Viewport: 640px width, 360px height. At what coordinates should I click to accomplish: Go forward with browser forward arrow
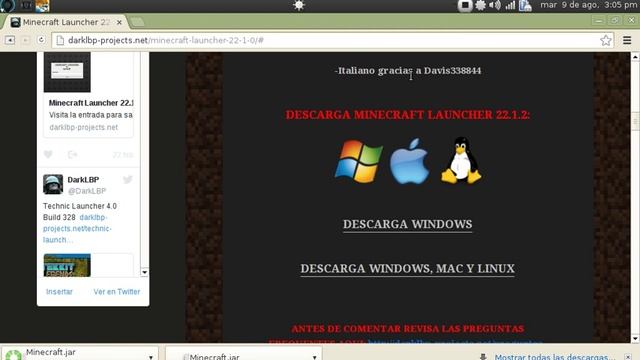25,40
